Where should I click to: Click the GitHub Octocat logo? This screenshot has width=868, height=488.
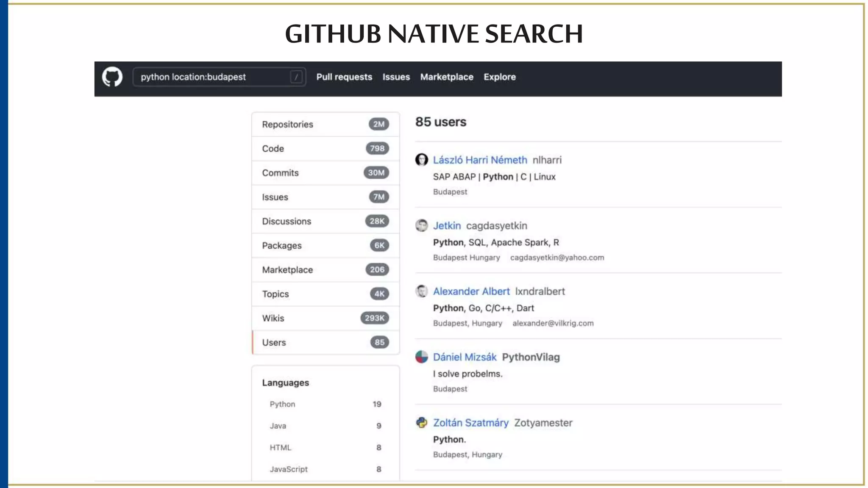(x=112, y=77)
